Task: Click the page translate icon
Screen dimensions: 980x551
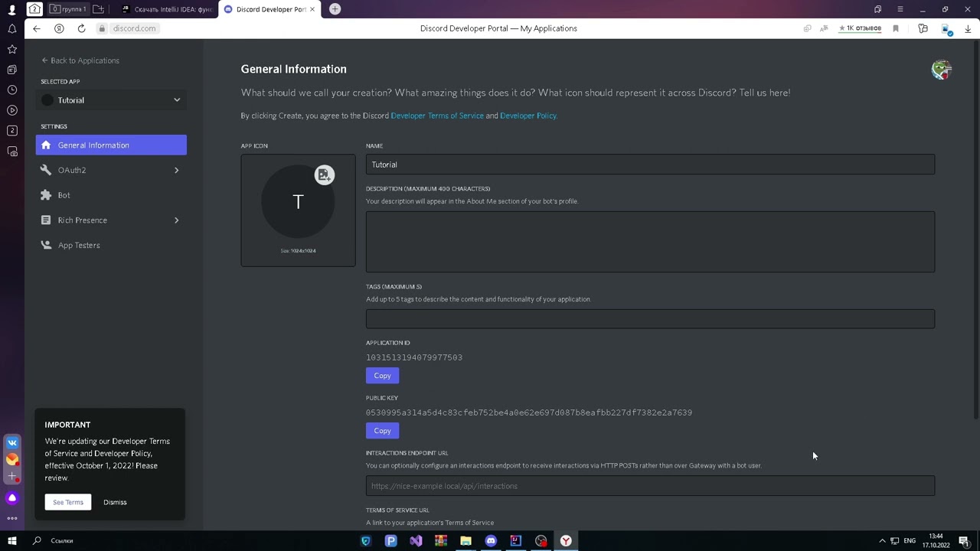Action: pyautogui.click(x=824, y=28)
